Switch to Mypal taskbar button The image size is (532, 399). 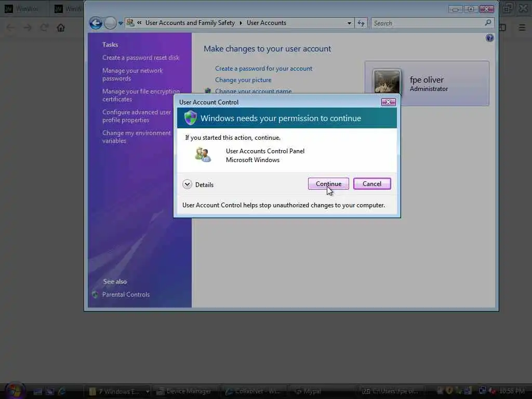pos(322,392)
